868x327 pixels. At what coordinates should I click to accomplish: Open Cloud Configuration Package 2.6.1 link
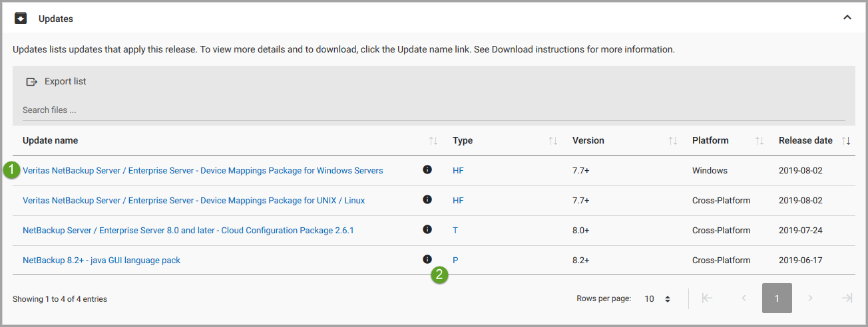pos(188,231)
